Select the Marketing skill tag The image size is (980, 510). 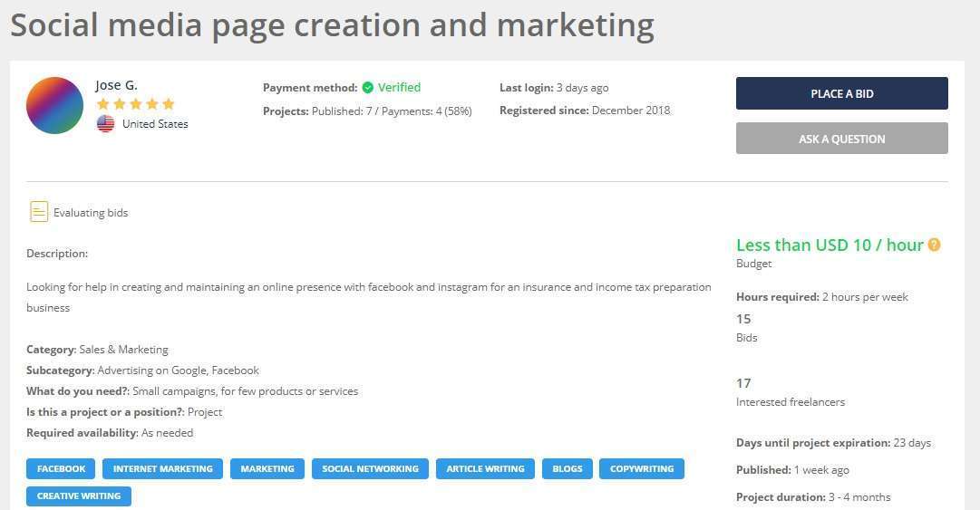coord(267,468)
